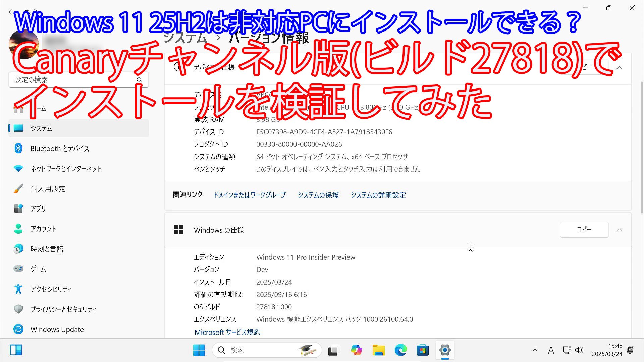This screenshot has height=362, width=644.
Task: Open the Widgets panel on the taskbar
Action: pos(16,350)
